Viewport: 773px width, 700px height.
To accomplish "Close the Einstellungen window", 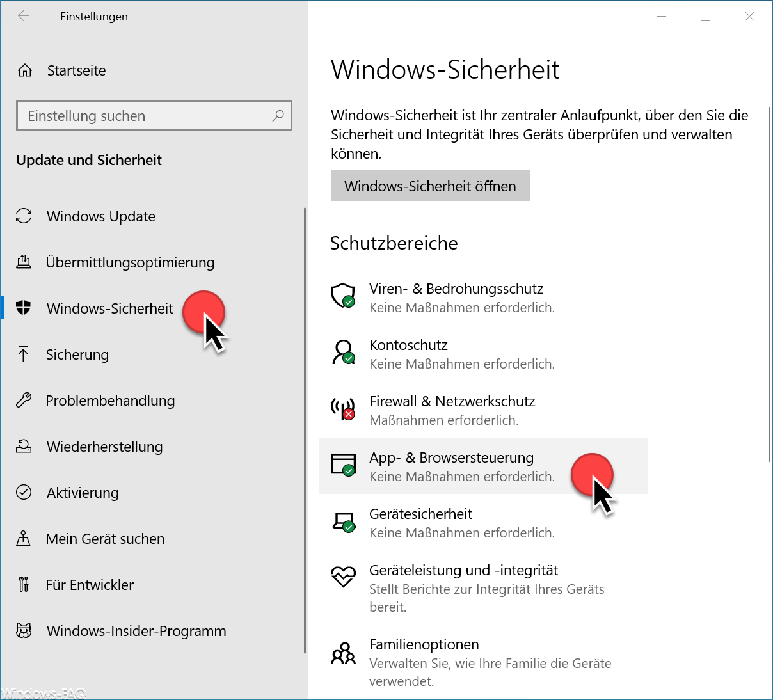I will pyautogui.click(x=749, y=17).
